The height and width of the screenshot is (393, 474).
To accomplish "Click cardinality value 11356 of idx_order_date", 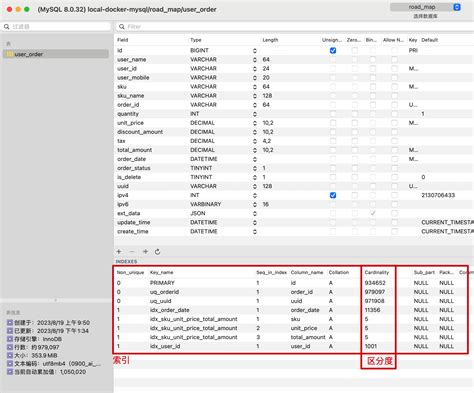I will coord(372,310).
